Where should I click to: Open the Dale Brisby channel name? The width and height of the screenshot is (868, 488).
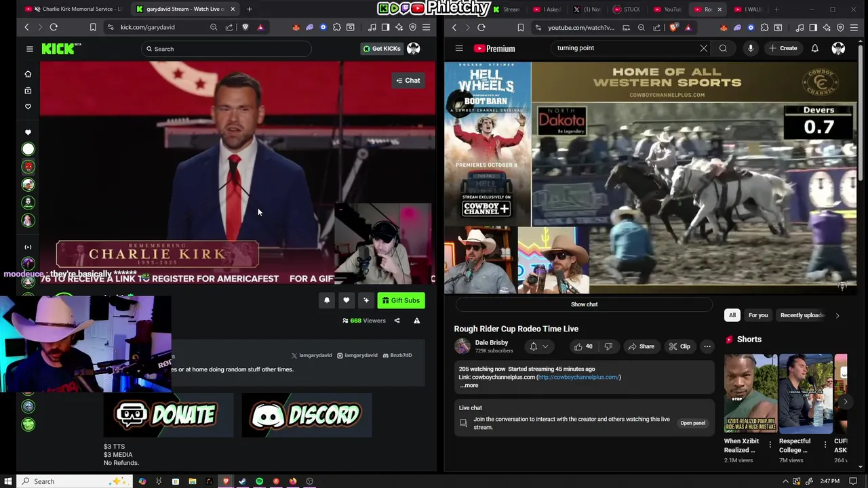[x=492, y=343]
